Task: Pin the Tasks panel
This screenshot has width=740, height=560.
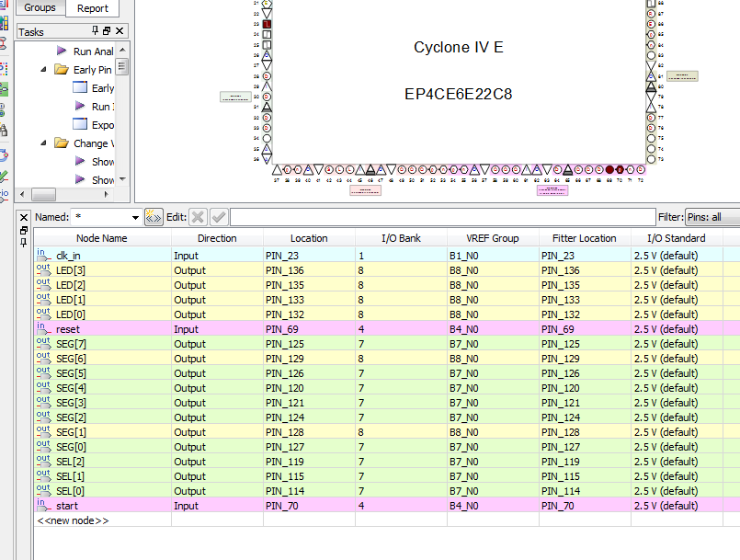Action: click(95, 30)
